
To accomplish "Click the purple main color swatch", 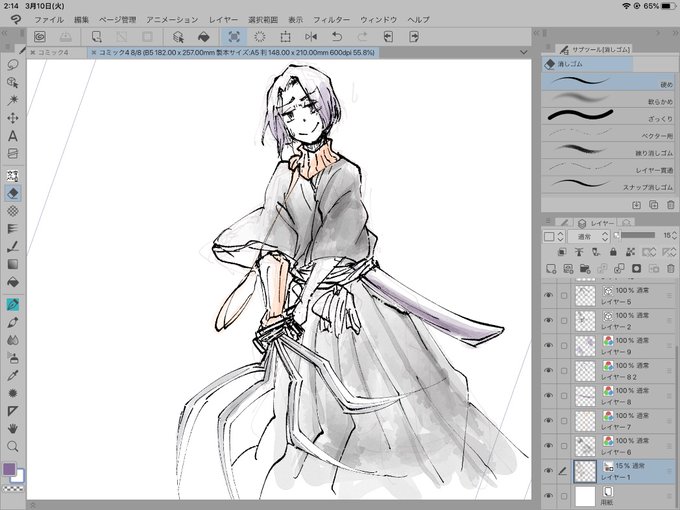I will tap(9, 469).
